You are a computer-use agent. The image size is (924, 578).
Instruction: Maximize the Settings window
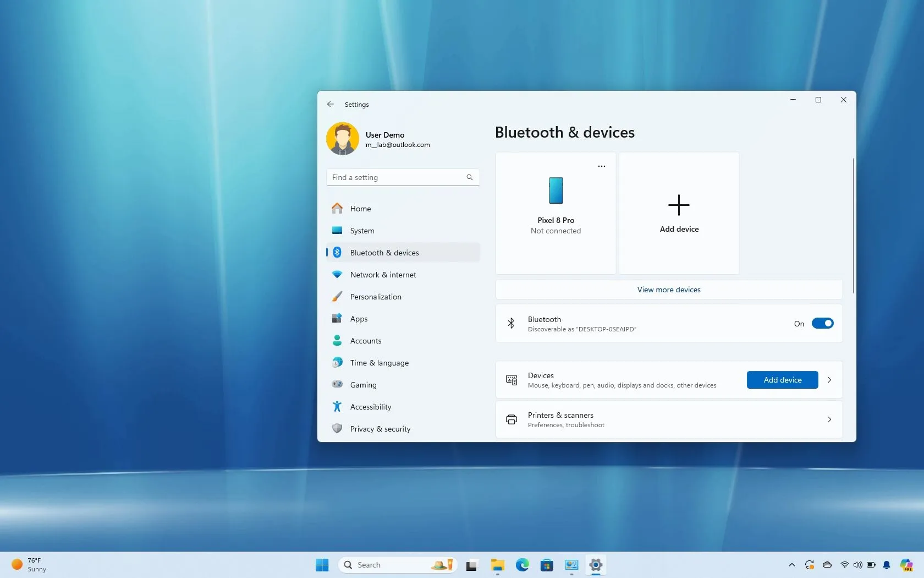tap(818, 100)
